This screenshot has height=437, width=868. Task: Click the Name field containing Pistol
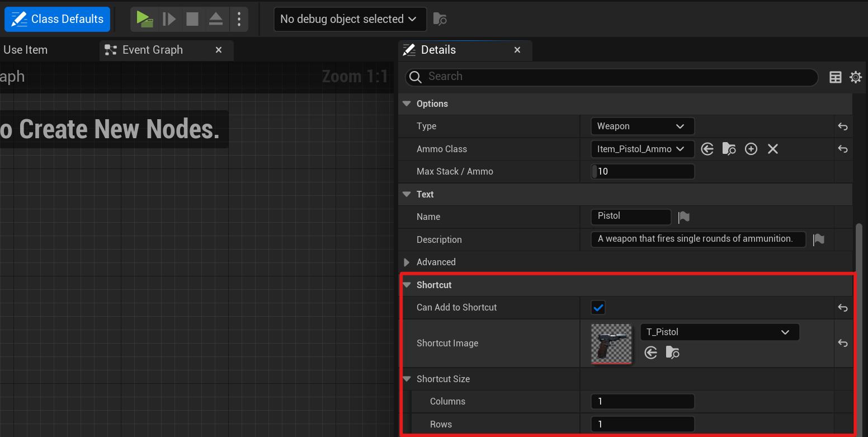pos(631,217)
